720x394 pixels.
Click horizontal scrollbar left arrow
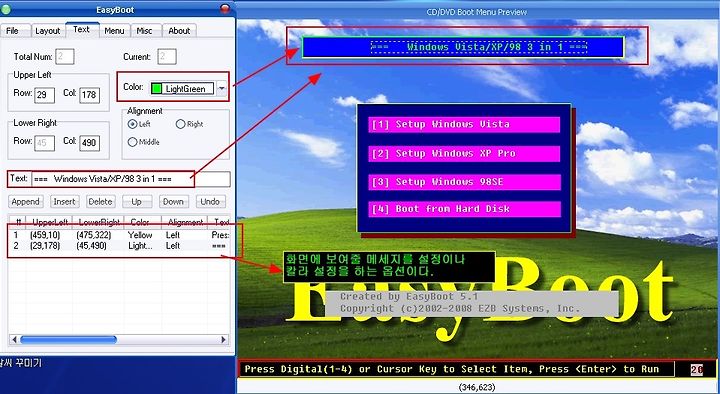point(14,340)
